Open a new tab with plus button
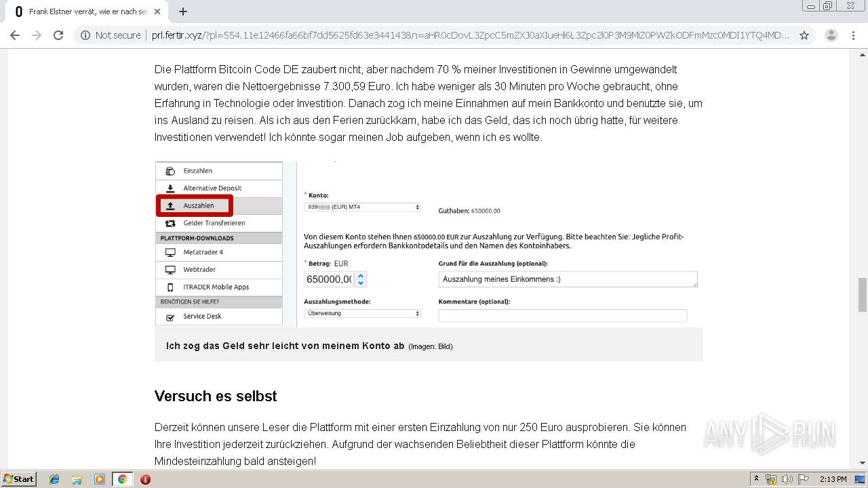Viewport: 868px width, 488px height. point(183,12)
